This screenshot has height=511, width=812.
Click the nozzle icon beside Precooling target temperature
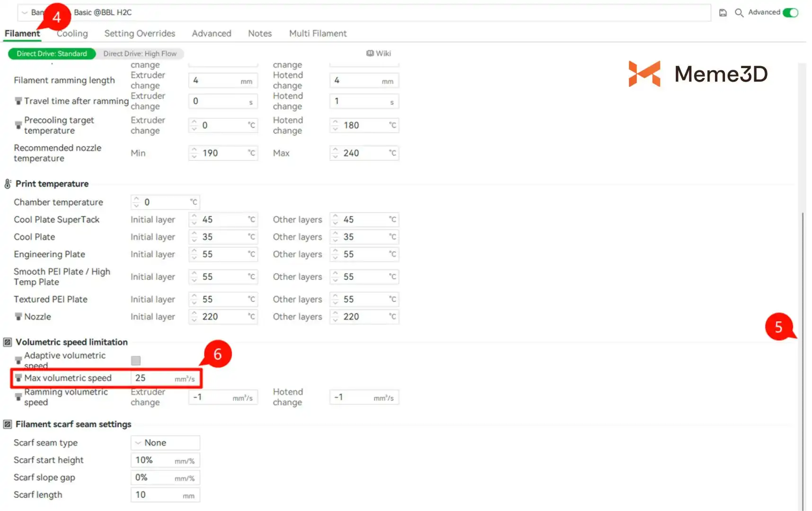click(x=18, y=125)
